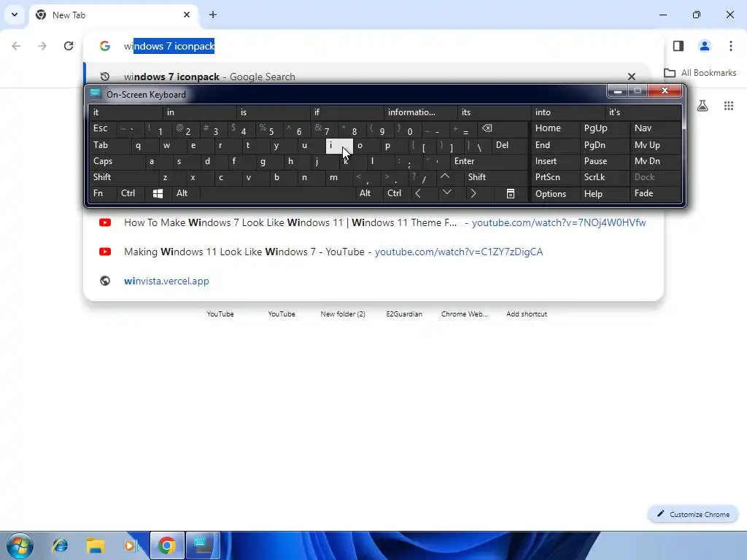Click the Help key
Image resolution: width=747 pixels, height=560 pixels.
[x=605, y=194]
